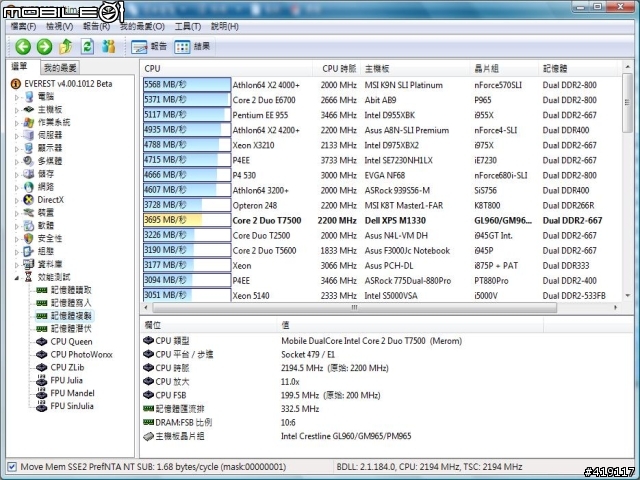
Task: Open the FPU Julia benchmark
Action: click(59, 380)
